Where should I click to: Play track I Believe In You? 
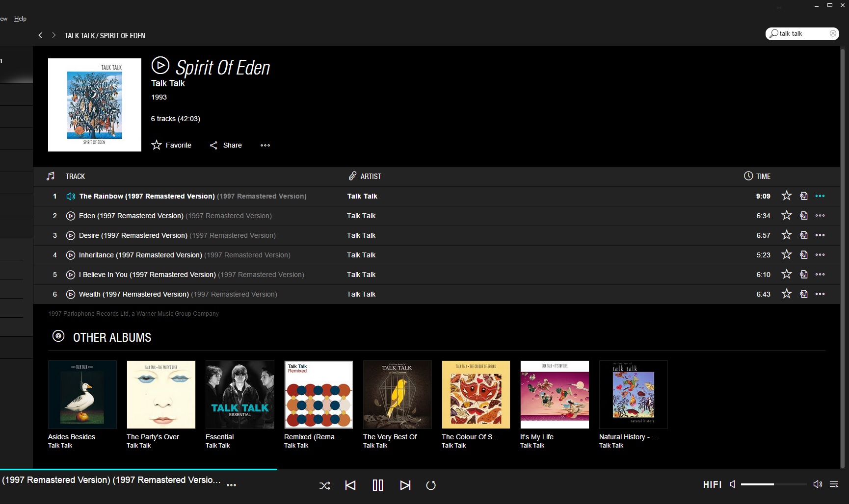pyautogui.click(x=71, y=275)
